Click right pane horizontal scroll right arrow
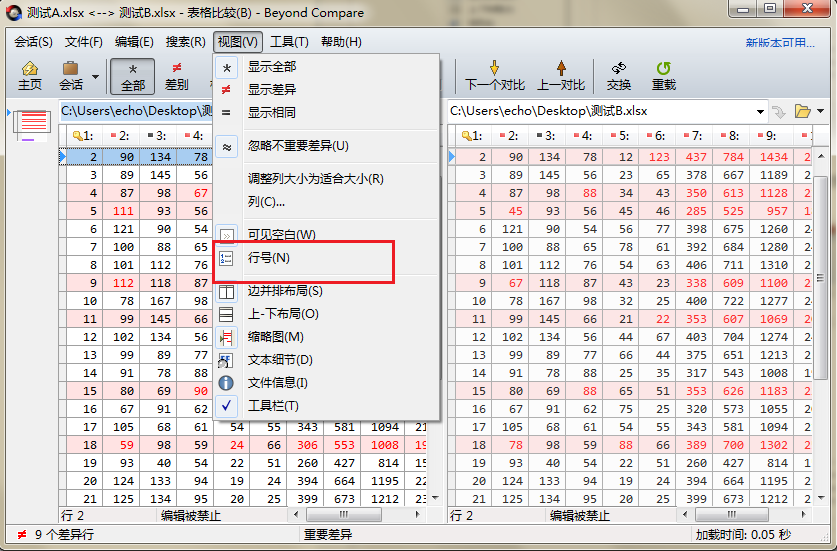The width and height of the screenshot is (837, 551). [x=803, y=515]
